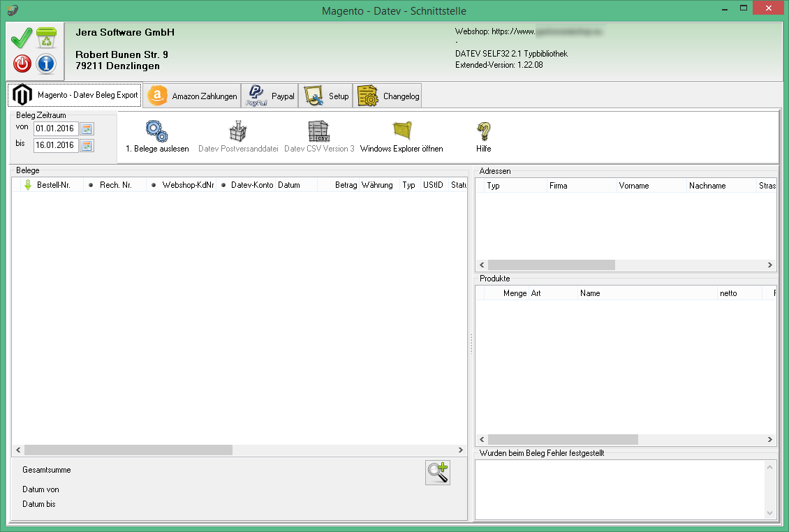The image size is (789, 532).
Task: Open calendar picker for 'von' date
Action: pyautogui.click(x=87, y=128)
